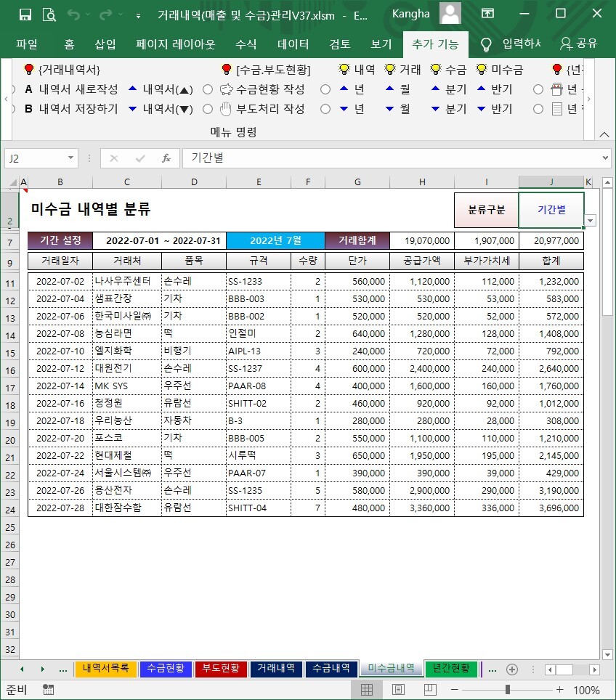Open Customize Quick Access Toolbar arrow

coord(139,16)
